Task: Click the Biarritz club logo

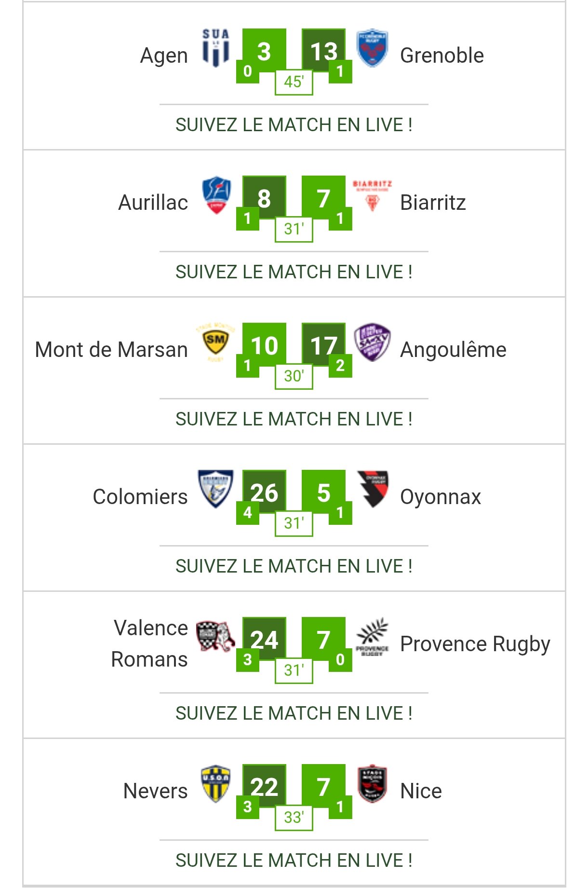Action: 372,195
